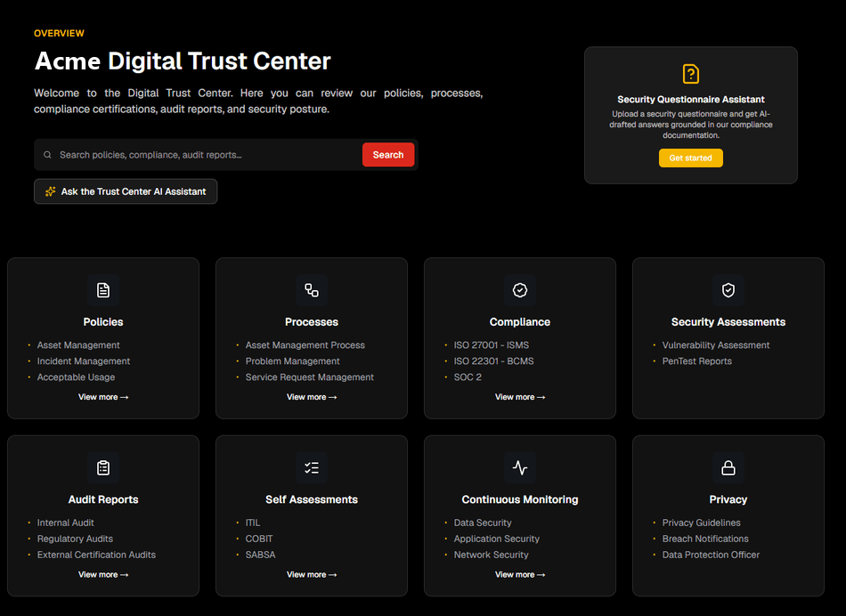The image size is (846, 616).
Task: Open Problem Management process item
Action: click(x=292, y=361)
